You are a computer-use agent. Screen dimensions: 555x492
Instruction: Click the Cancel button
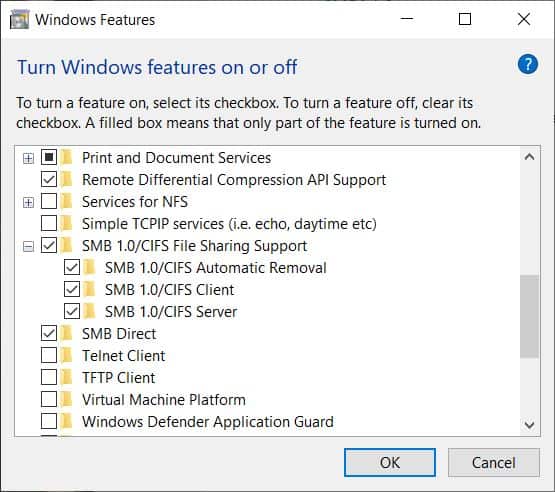click(494, 463)
